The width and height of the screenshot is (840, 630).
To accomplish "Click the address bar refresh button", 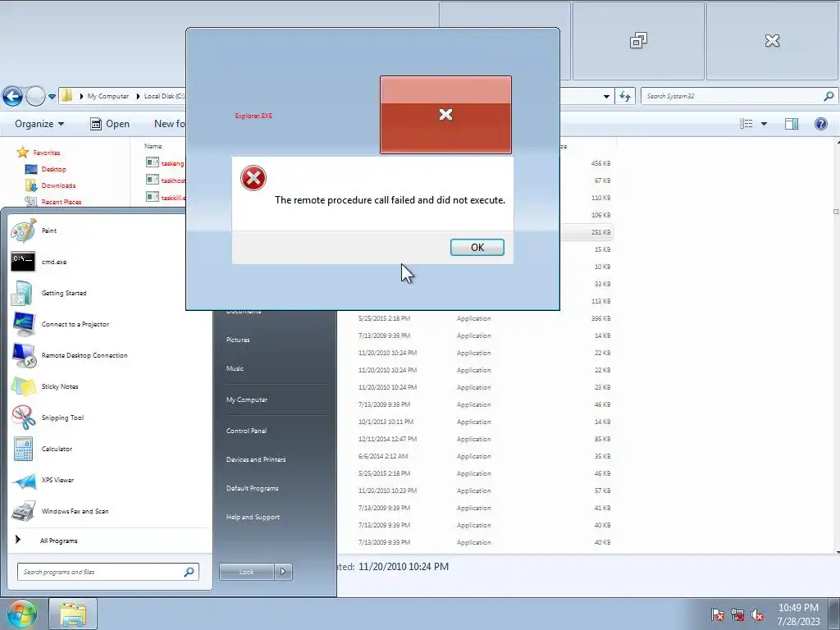I will [x=625, y=97].
